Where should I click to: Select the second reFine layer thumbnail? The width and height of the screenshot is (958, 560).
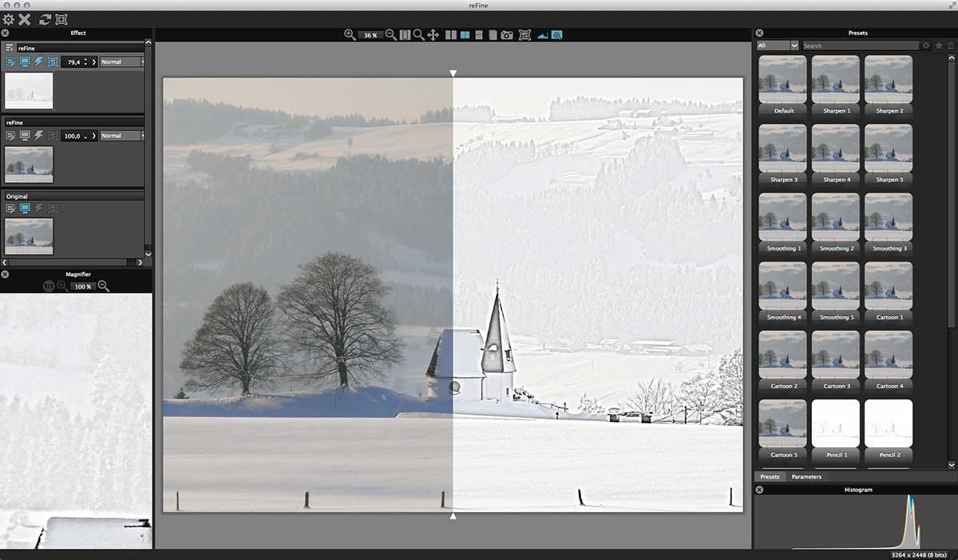tap(29, 164)
